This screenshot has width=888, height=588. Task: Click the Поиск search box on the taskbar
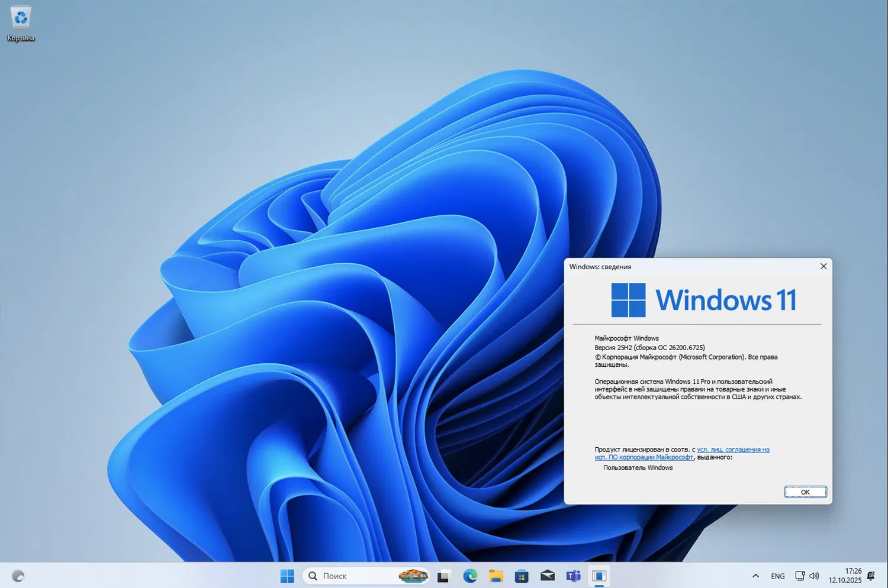(366, 576)
